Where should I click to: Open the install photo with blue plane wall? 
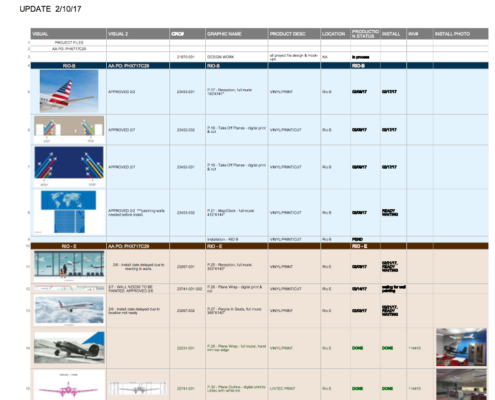tap(461, 347)
